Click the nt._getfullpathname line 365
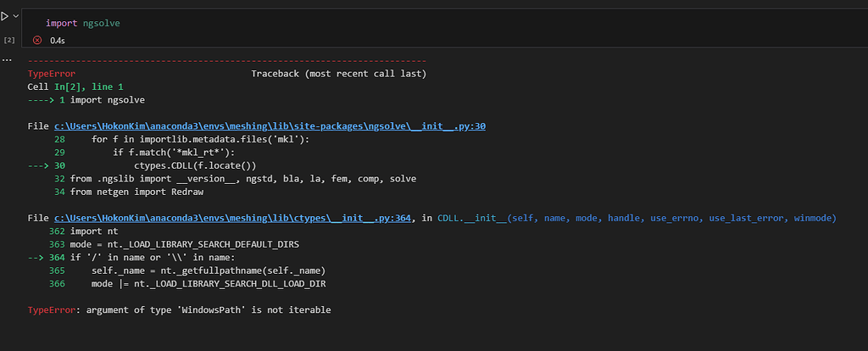This screenshot has height=351, width=868. coord(209,270)
